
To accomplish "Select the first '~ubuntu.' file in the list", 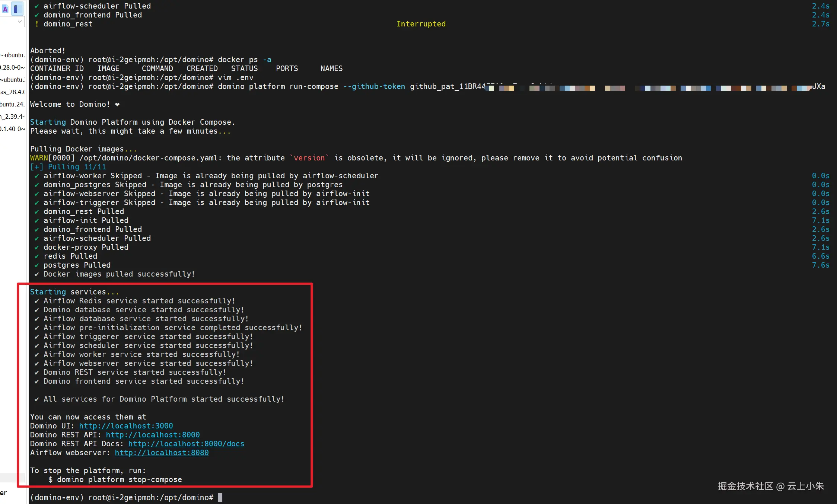I will 13,55.
